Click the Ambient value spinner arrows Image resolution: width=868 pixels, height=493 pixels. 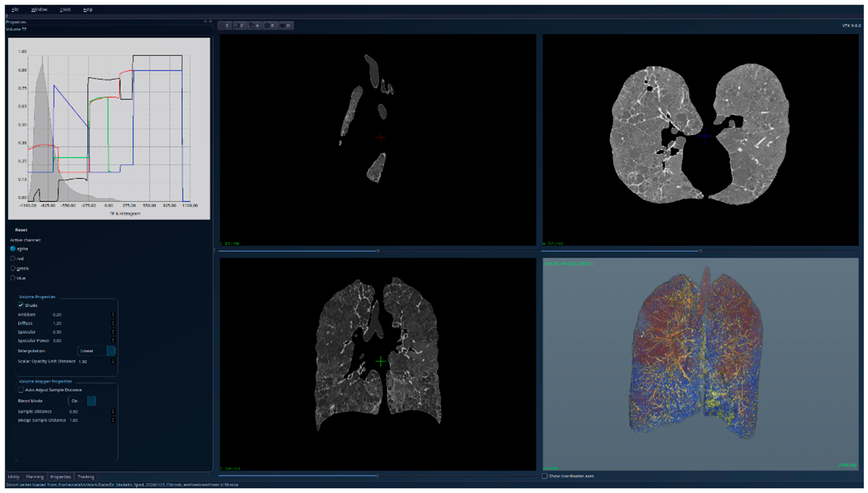click(x=113, y=314)
